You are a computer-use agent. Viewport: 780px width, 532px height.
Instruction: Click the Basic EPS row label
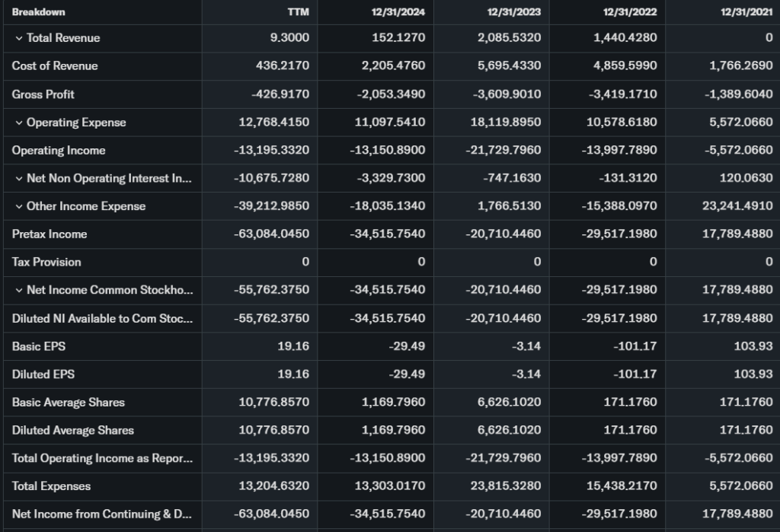(x=39, y=346)
